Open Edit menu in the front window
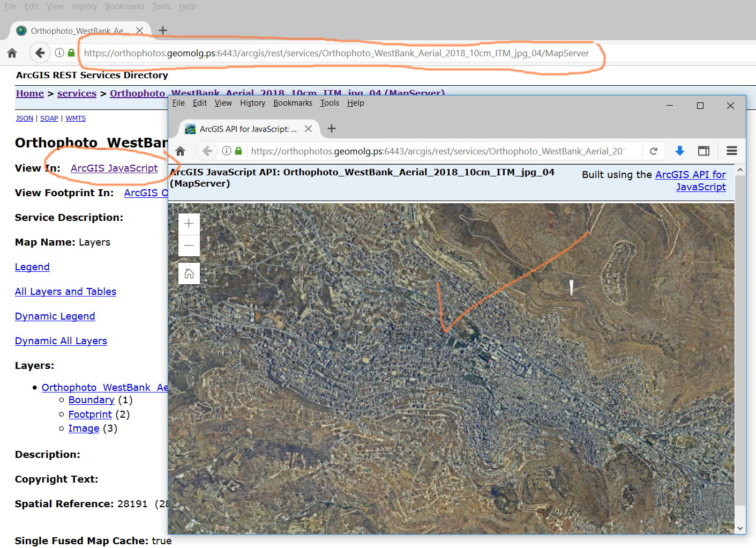 (x=200, y=103)
